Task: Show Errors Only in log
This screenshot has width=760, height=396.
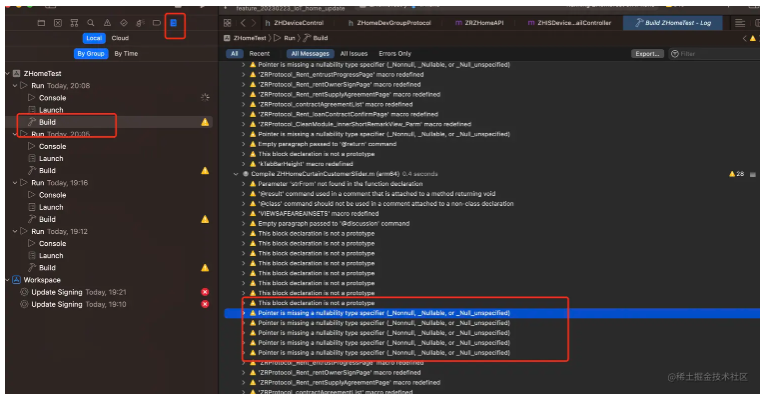Action: [x=395, y=53]
